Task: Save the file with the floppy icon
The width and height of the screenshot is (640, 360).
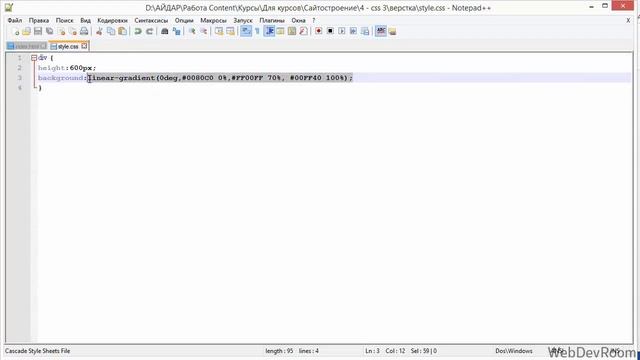Action: point(38,31)
